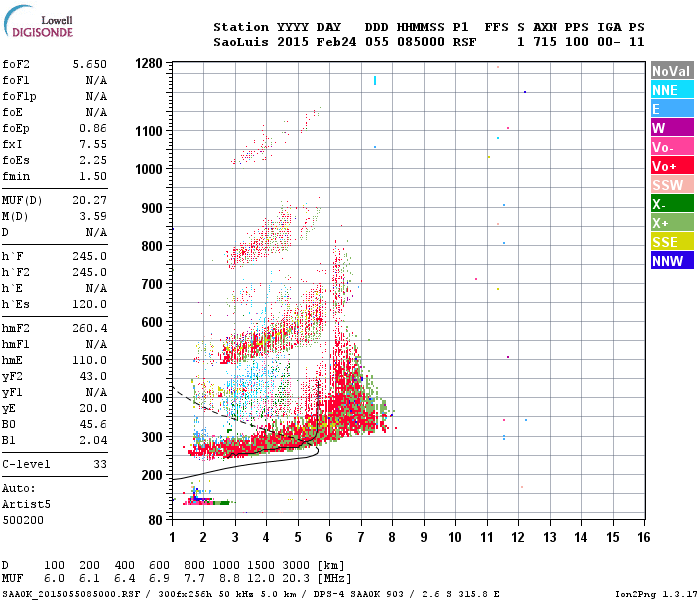Image resolution: width=700 pixels, height=600 pixels.
Task: Click the W purple legend swatch
Action: pos(672,128)
